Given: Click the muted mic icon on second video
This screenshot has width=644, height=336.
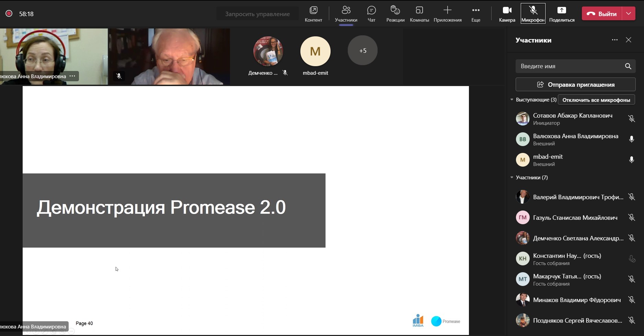Looking at the screenshot, I should pyautogui.click(x=119, y=76).
